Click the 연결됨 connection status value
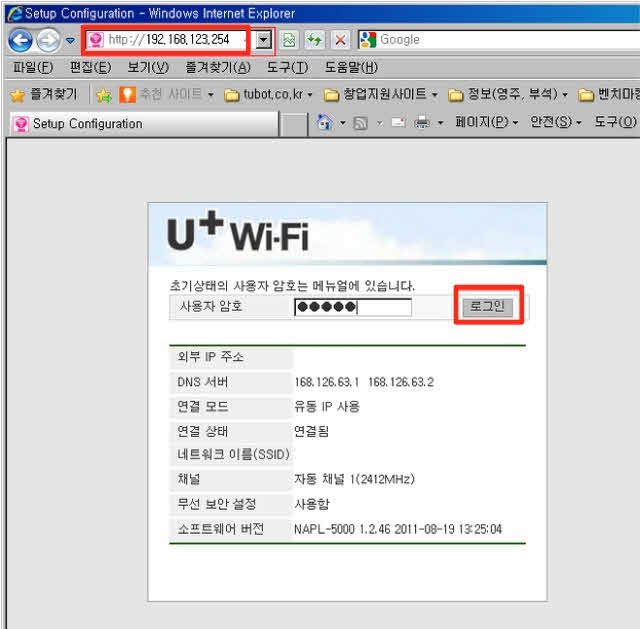 coord(311,431)
